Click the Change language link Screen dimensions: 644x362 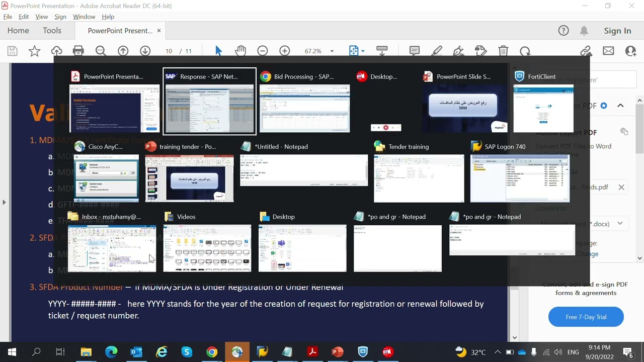[x=587, y=254]
